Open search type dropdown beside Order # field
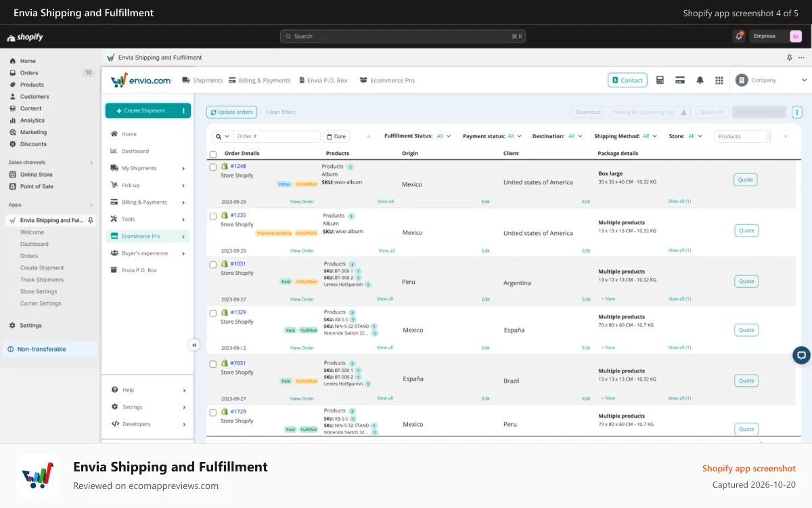Screen dimensions: 812x508 pyautogui.click(x=222, y=136)
